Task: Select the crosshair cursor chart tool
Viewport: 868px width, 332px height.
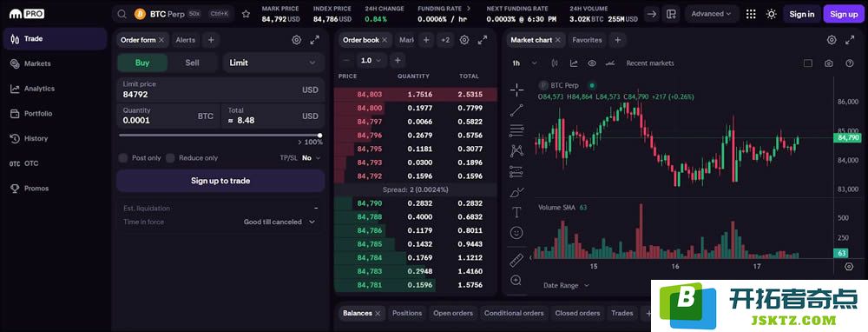Action: tap(516, 90)
